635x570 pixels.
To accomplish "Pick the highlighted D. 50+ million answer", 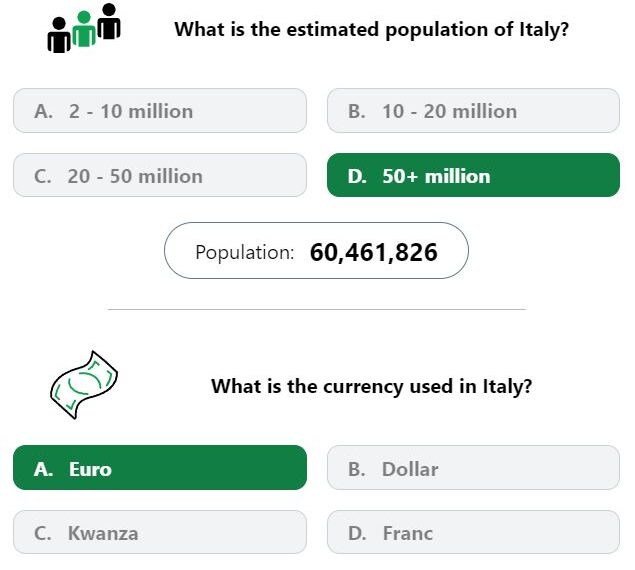I will click(x=473, y=175).
